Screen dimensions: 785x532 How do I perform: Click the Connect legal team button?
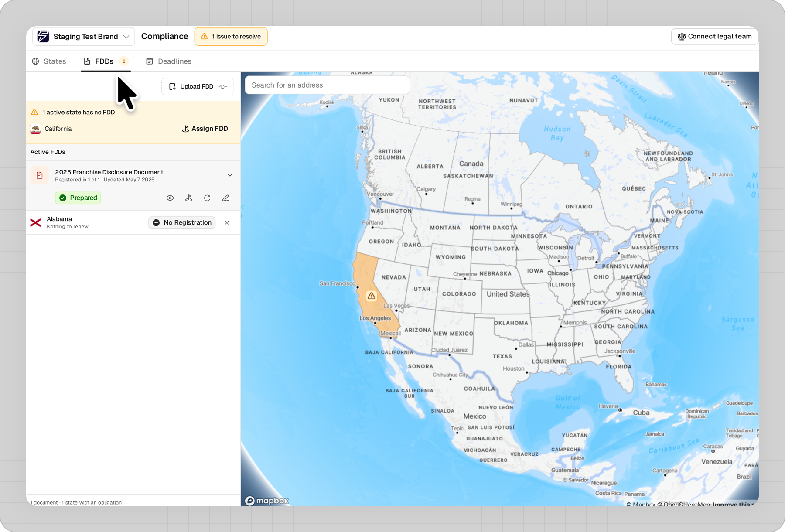[714, 37]
